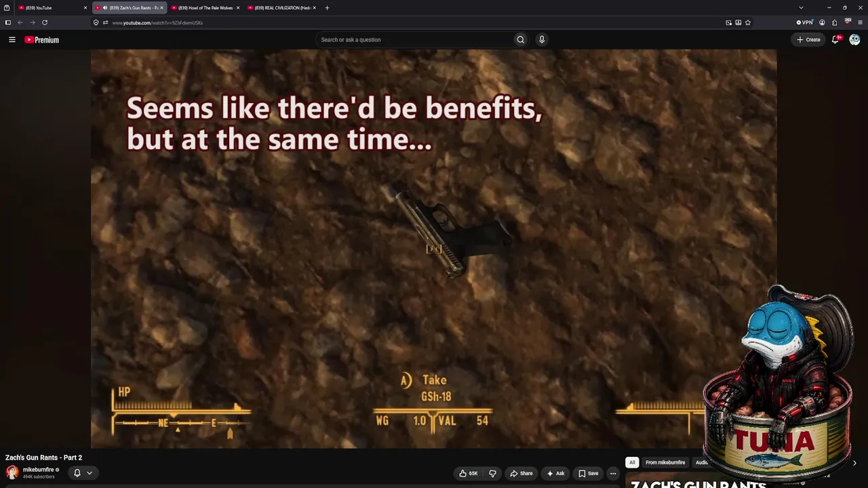Screen dimensions: 868x488
Task: Click the download-page icon beside bookmark star
Action: (x=738, y=22)
